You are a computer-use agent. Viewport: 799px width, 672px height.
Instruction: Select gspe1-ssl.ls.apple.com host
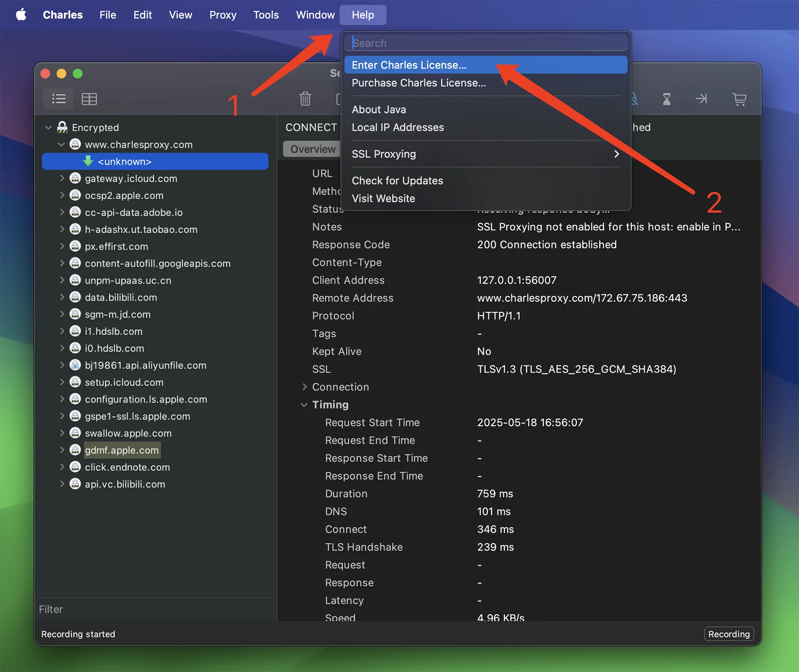(137, 416)
